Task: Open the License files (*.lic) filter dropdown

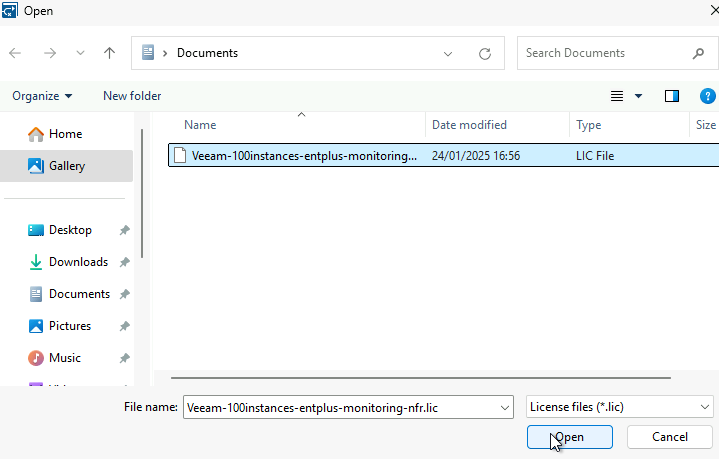Action: pos(619,407)
